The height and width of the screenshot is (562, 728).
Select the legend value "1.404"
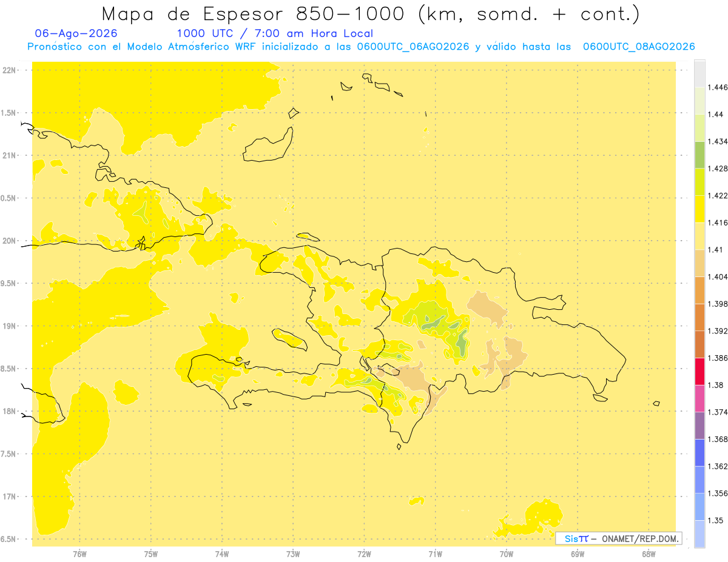[x=719, y=276]
